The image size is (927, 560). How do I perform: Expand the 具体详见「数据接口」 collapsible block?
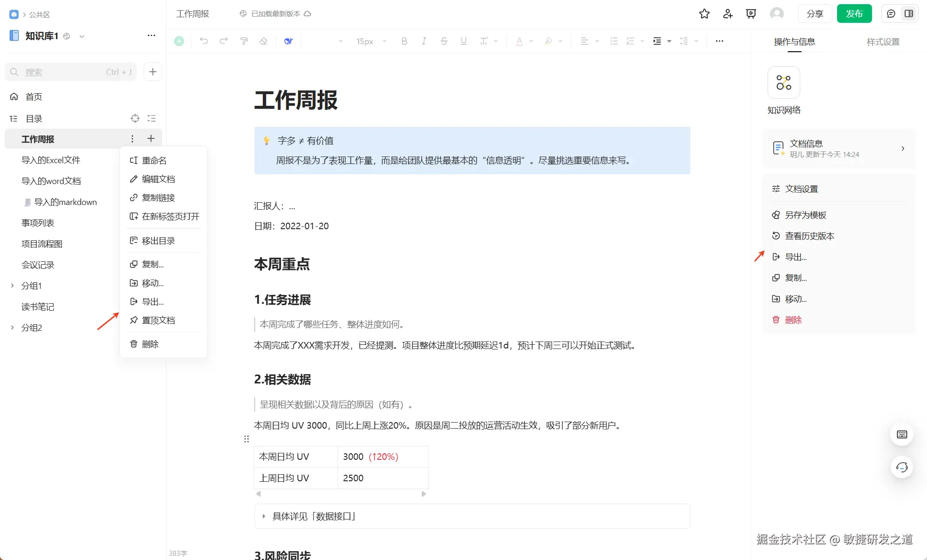[264, 516]
